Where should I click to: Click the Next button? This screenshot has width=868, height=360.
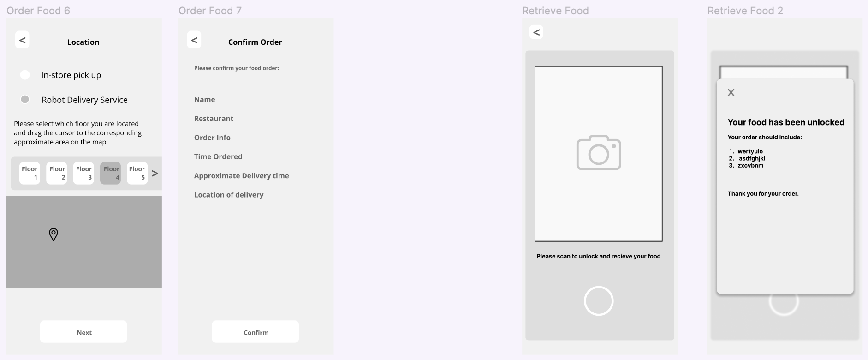(83, 332)
